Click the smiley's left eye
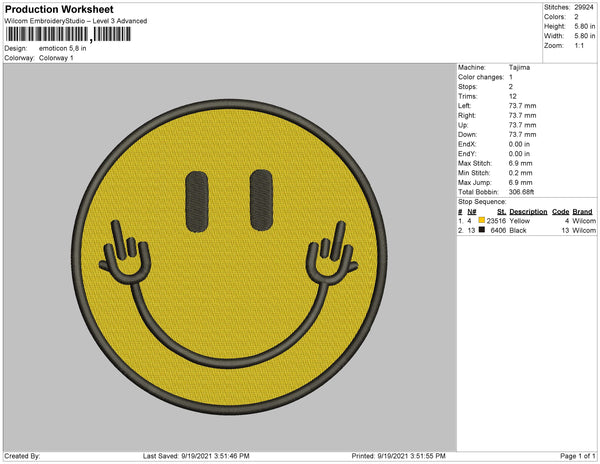600x464 pixels. (x=197, y=202)
